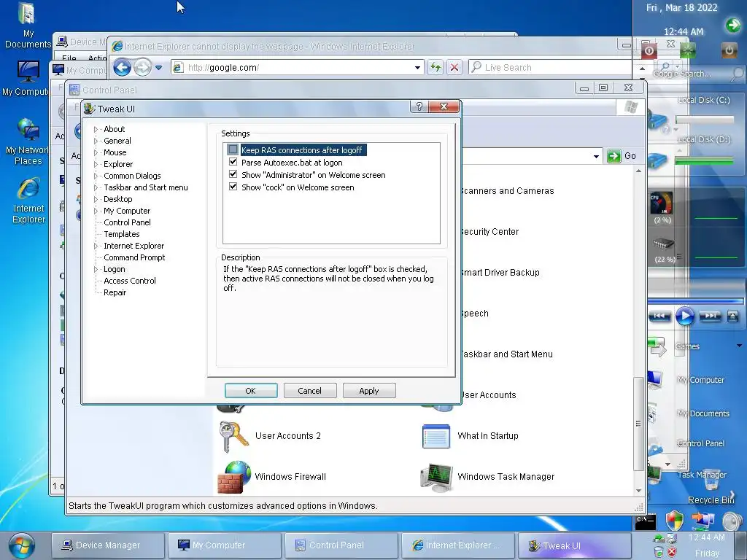Expand the Explorer tree node
The height and width of the screenshot is (560, 747).
[x=96, y=164]
